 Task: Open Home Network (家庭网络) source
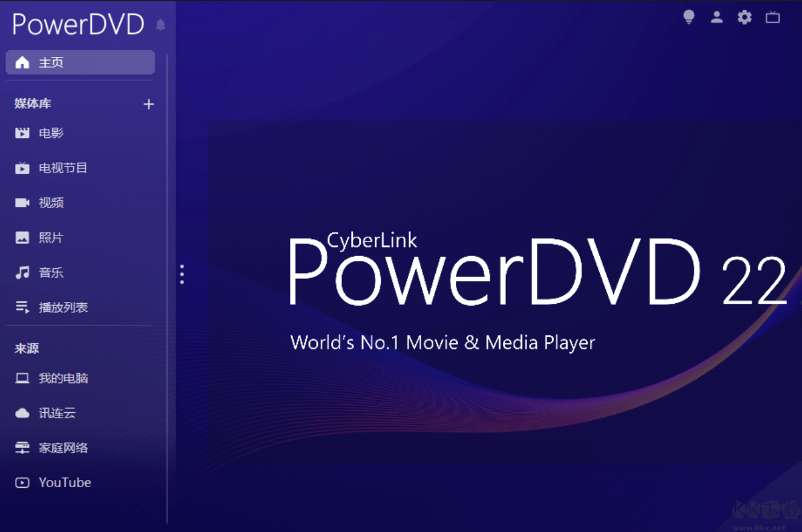(x=63, y=447)
